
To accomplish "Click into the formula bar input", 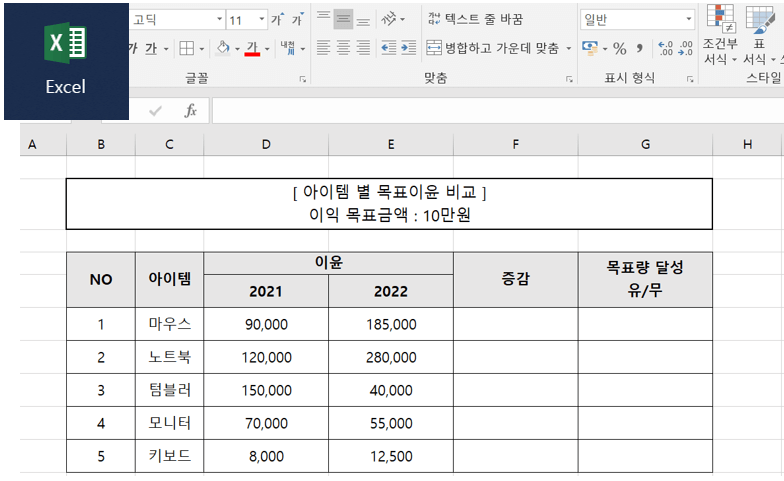I will click(x=498, y=110).
